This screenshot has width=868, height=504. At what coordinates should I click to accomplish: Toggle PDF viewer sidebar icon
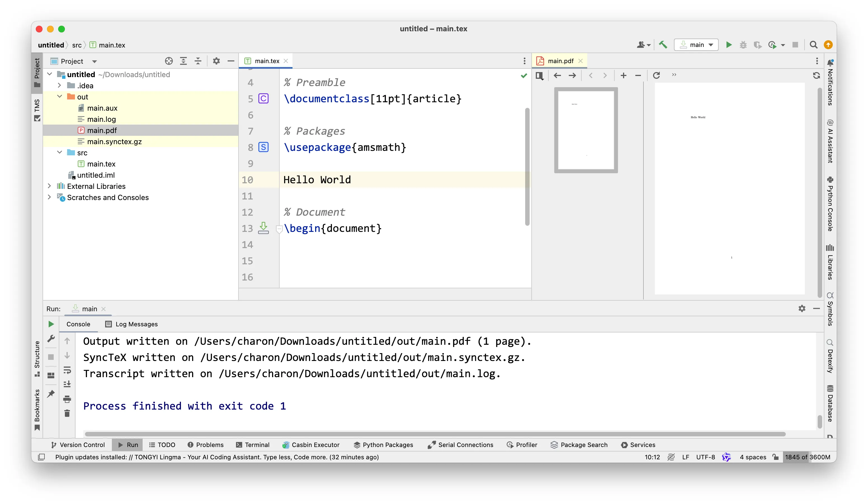[540, 75]
